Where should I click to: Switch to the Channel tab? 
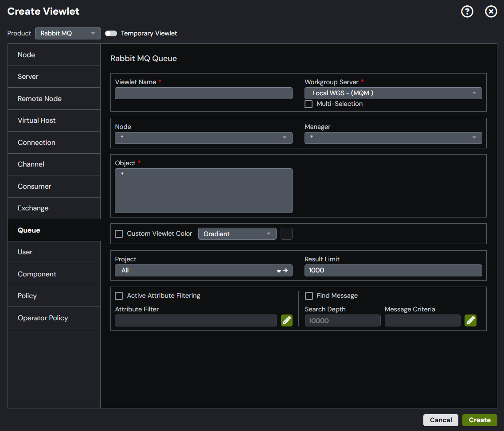point(54,164)
